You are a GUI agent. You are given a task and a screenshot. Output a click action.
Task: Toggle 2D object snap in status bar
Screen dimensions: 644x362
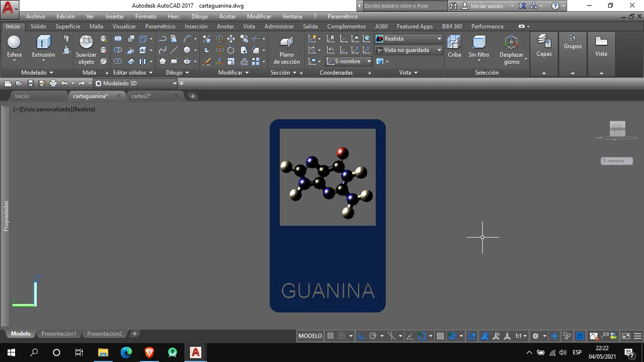coord(422,336)
